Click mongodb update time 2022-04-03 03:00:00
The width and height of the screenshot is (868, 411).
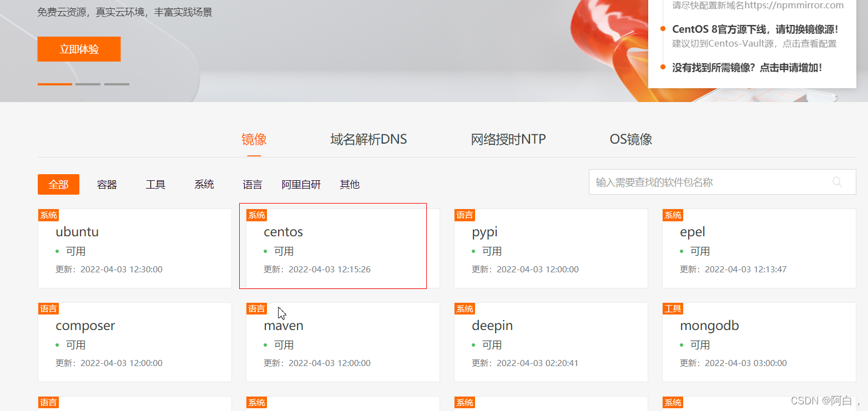pyautogui.click(x=746, y=363)
